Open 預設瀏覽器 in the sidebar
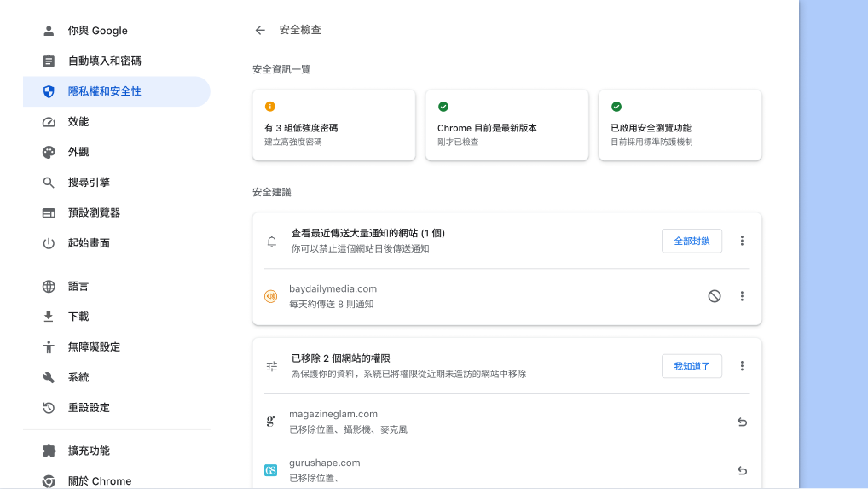 pos(116,212)
